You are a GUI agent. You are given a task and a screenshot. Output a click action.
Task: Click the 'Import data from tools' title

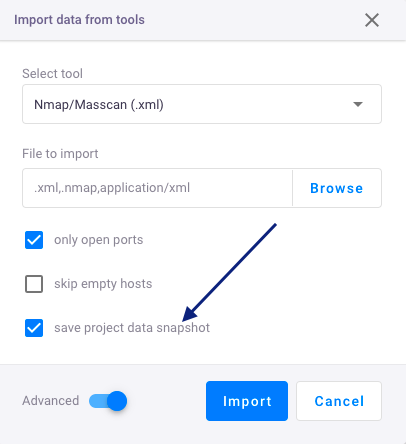tap(79, 20)
